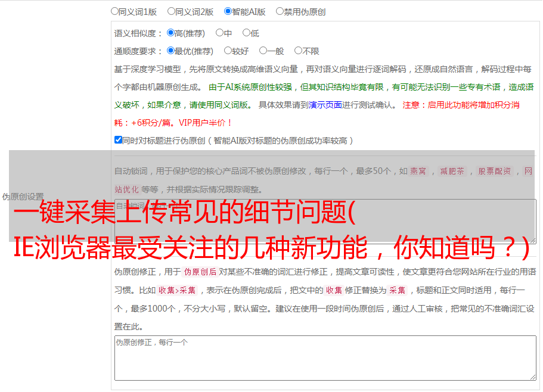Set 语义相似度 to 高(推荐)
Viewport: 543px width, 392px height.
[x=170, y=33]
